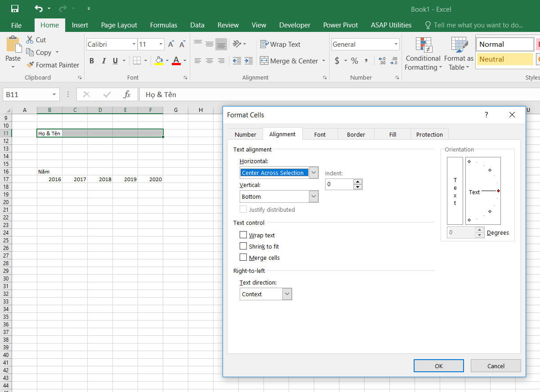
Task: Open Format as Table menu
Action: click(459, 53)
